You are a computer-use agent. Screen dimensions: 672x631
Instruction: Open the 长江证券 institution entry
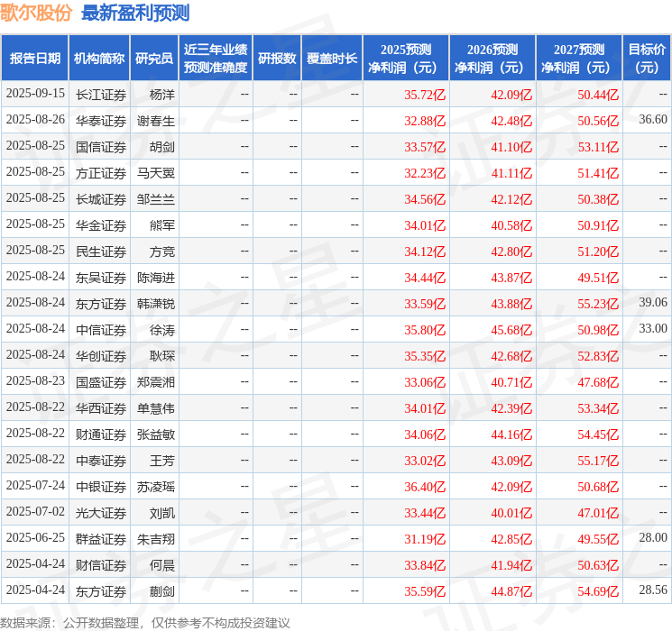100,94
